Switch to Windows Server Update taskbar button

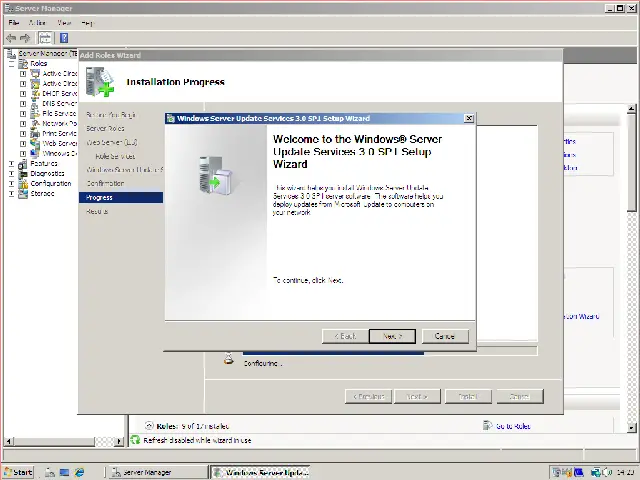tap(260, 472)
